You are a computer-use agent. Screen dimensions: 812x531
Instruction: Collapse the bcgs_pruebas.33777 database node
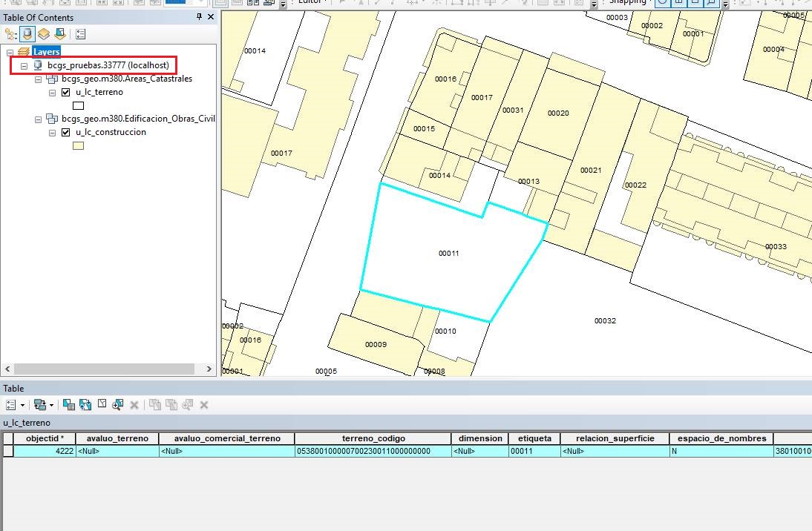pyautogui.click(x=24, y=66)
